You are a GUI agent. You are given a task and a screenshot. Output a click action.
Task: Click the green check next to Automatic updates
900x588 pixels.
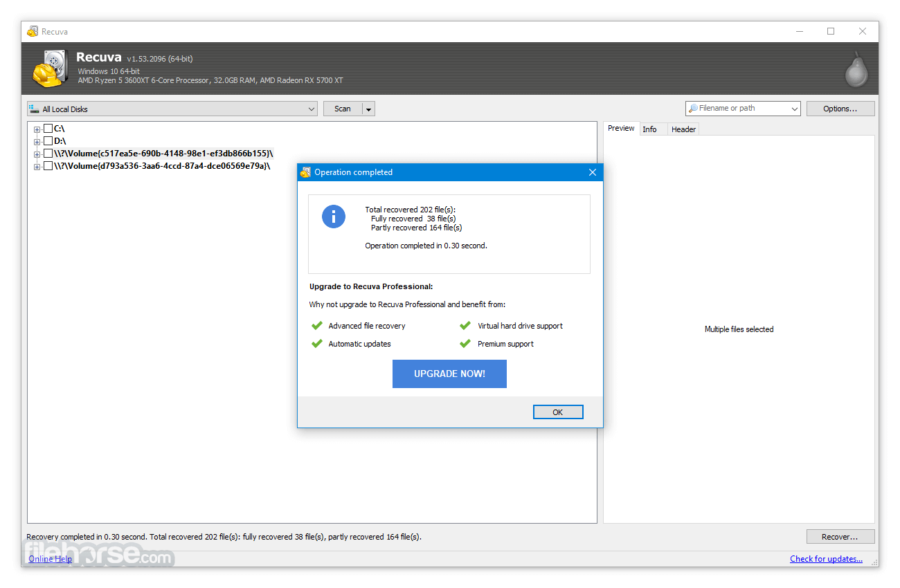317,344
